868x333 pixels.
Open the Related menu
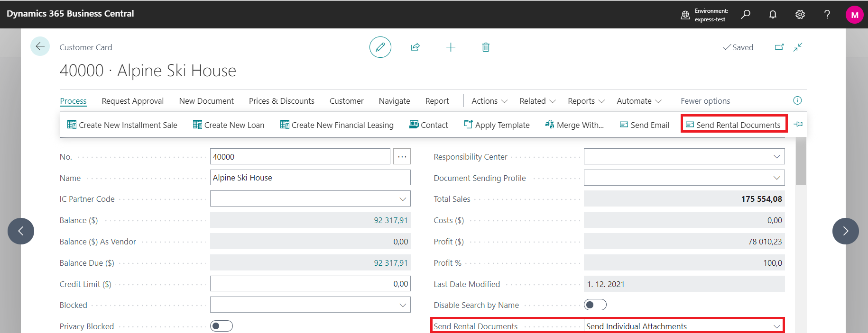537,101
